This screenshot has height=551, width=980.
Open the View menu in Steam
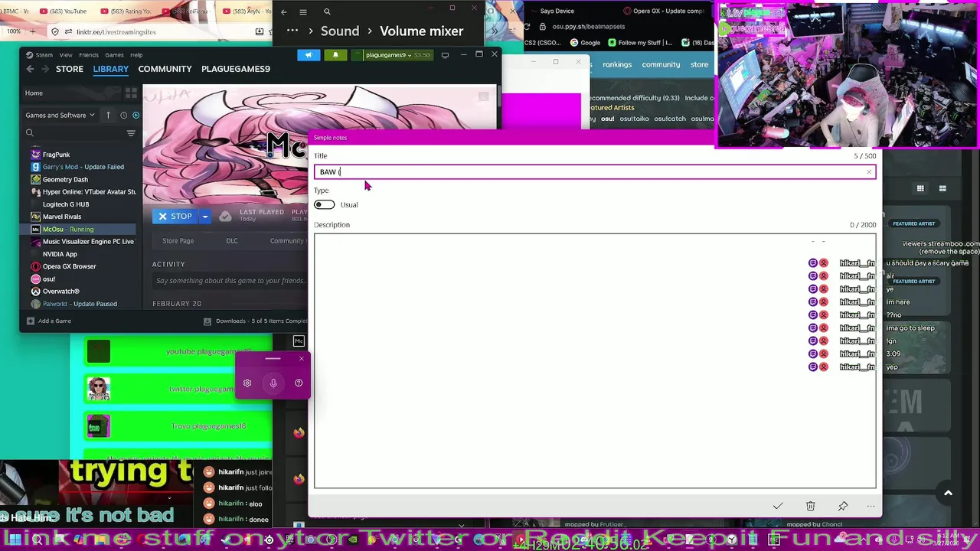pos(66,55)
